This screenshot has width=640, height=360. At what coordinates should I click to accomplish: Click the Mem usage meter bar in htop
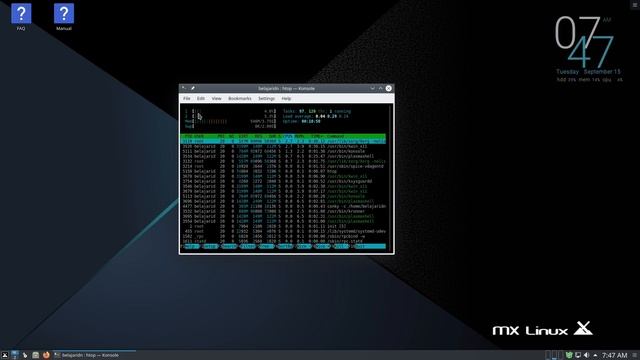coord(230,121)
